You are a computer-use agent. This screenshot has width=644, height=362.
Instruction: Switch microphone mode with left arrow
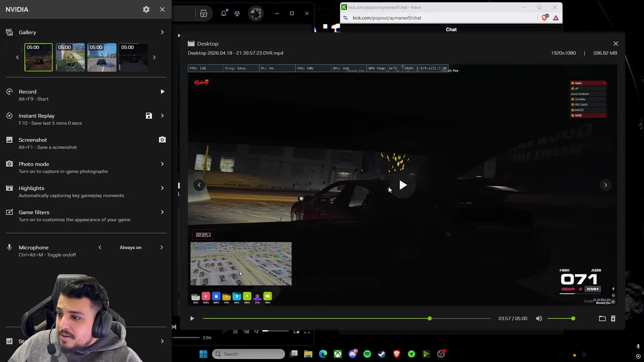pos(100,247)
